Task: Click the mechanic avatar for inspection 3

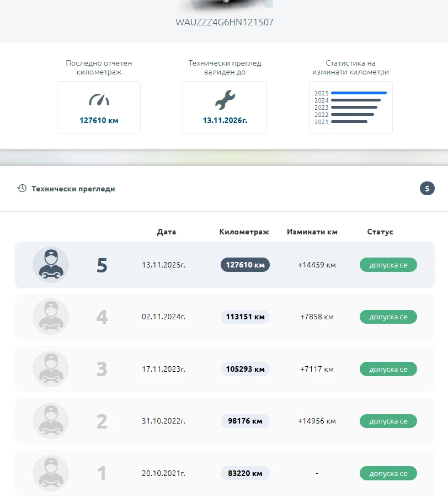Action: [x=51, y=369]
